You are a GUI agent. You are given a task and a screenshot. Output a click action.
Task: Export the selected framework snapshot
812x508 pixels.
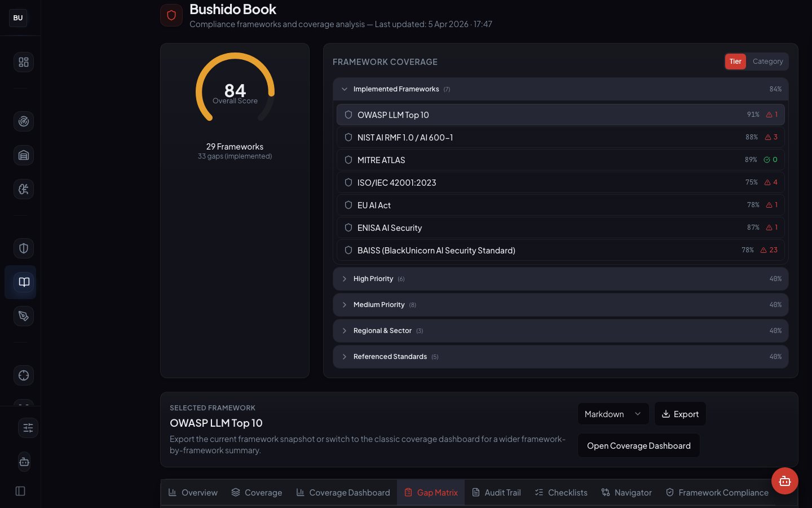(680, 414)
